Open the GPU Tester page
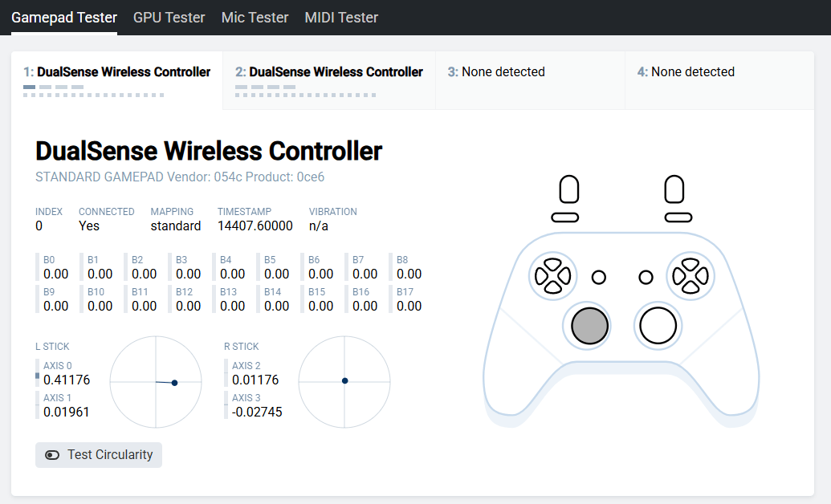This screenshot has height=504, width=831. (x=169, y=18)
